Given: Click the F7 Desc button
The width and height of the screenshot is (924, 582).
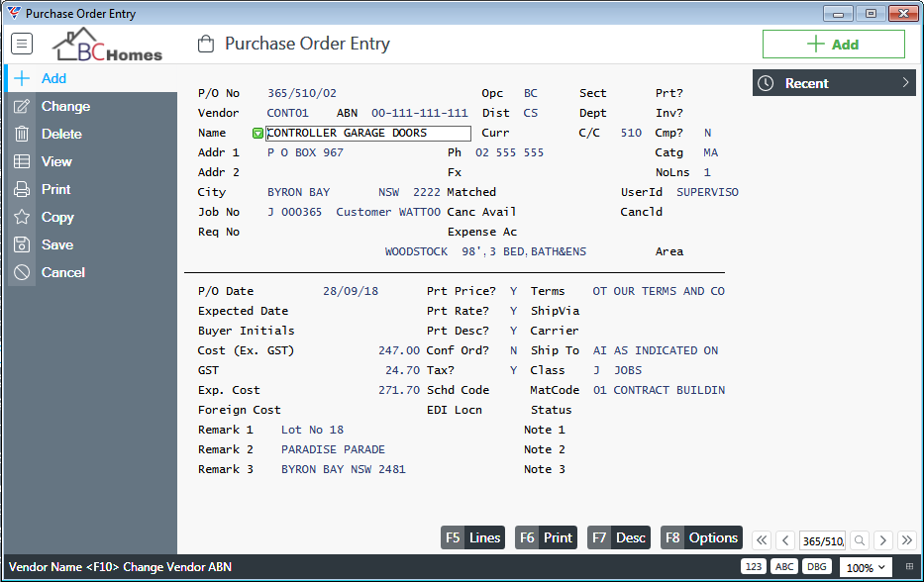Looking at the screenshot, I should [x=619, y=537].
